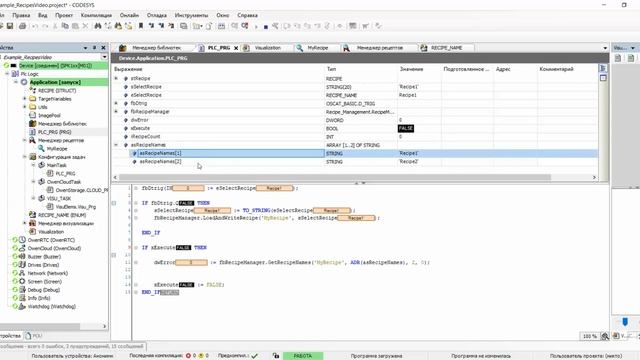The image size is (640, 360).
Task: Click the Start (play) toolbar icon
Action: (x=256, y=26)
